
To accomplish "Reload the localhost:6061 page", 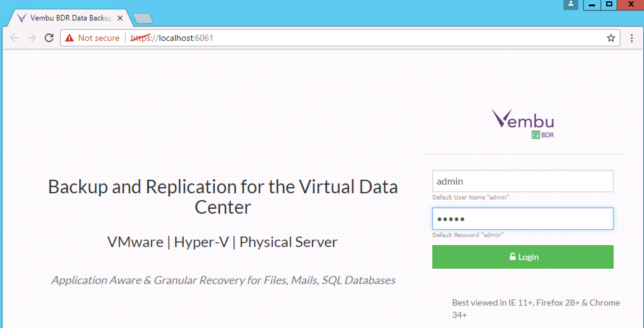I will coord(49,38).
